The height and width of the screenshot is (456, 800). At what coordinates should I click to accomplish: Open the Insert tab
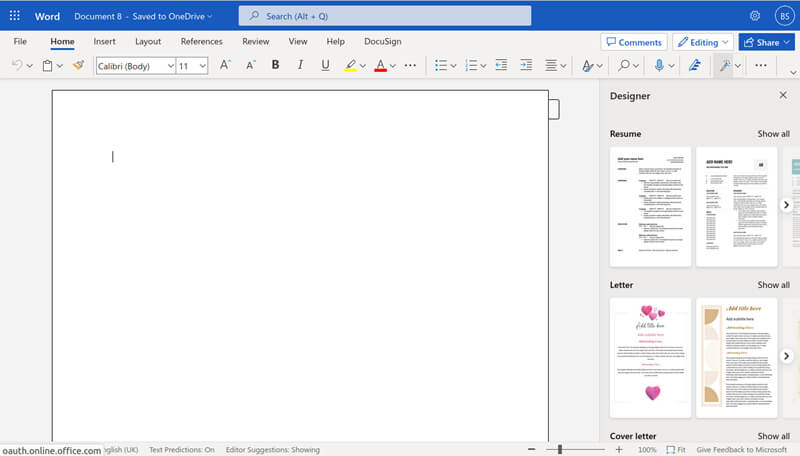[105, 42]
